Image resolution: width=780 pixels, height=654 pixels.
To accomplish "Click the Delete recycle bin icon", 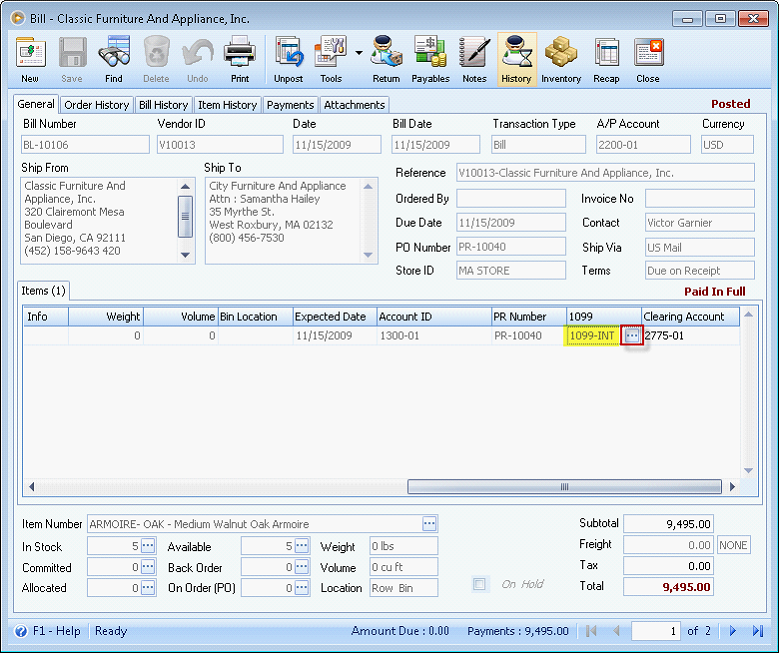I will (156, 60).
